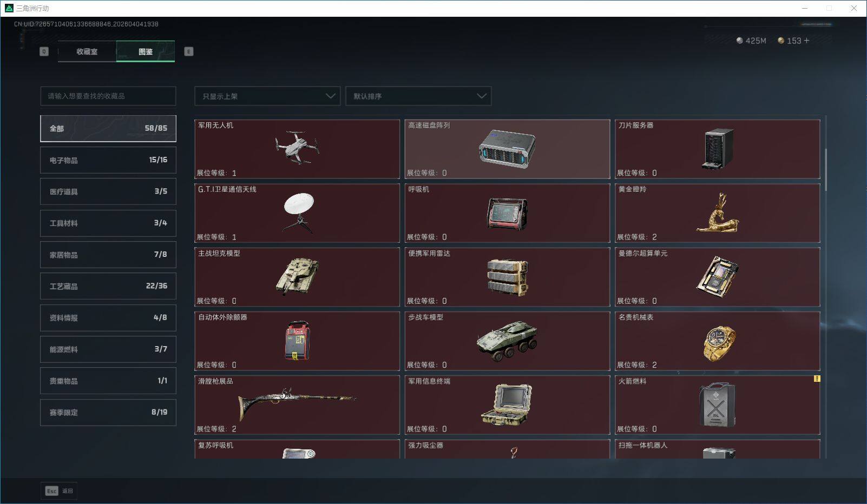Open the 滑膛枪展品 musket exhibit entry

(297, 404)
